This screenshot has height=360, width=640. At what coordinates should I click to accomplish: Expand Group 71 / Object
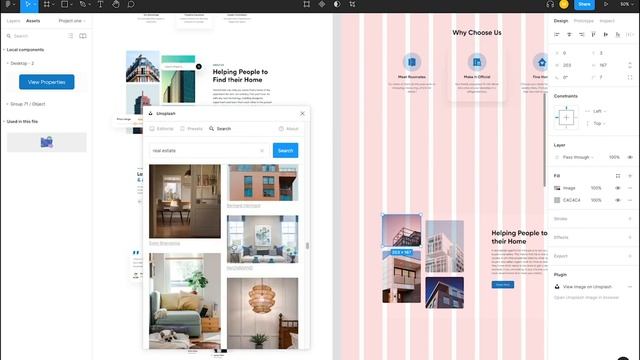[x=7, y=104]
